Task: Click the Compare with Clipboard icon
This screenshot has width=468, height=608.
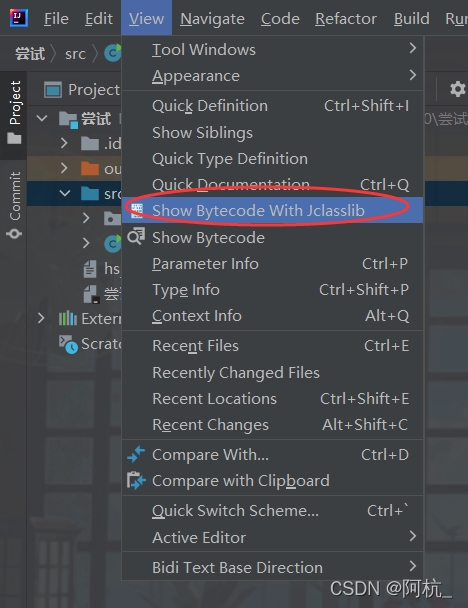Action: coord(136,480)
